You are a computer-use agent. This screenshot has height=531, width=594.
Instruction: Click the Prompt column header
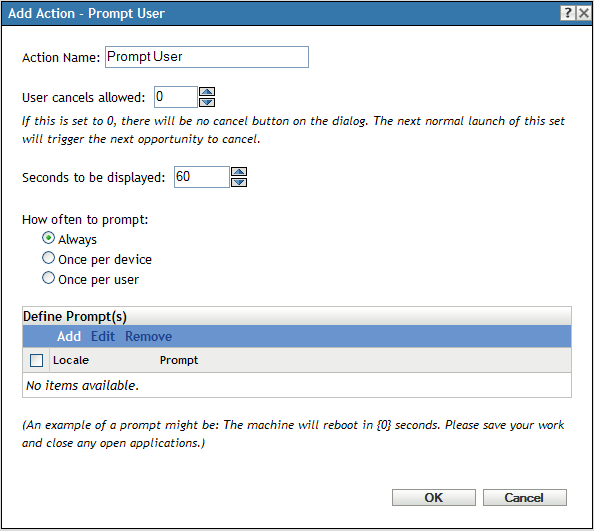click(x=179, y=360)
